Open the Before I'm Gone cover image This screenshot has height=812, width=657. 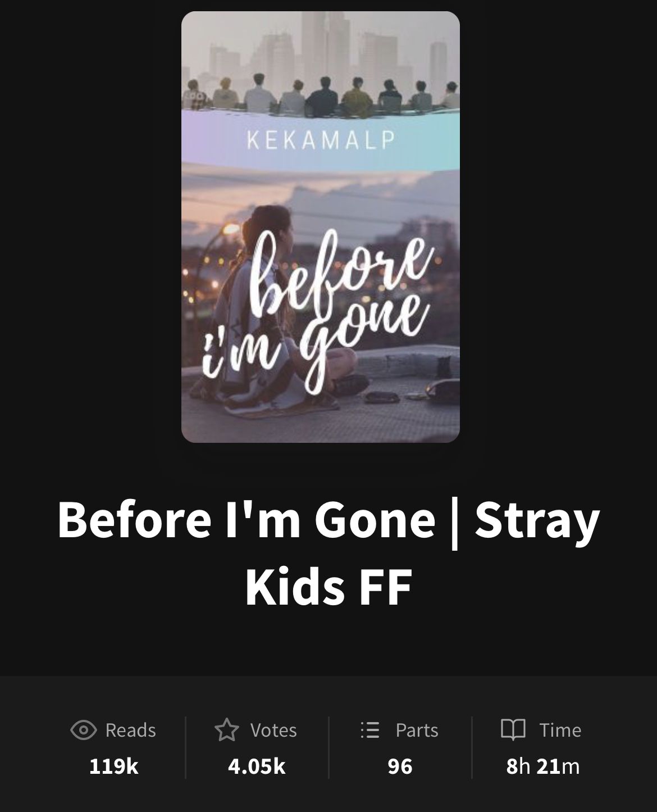pyautogui.click(x=321, y=227)
